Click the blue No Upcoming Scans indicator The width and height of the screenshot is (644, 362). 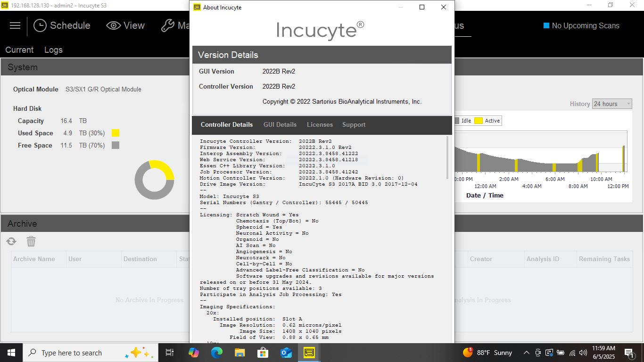click(546, 25)
